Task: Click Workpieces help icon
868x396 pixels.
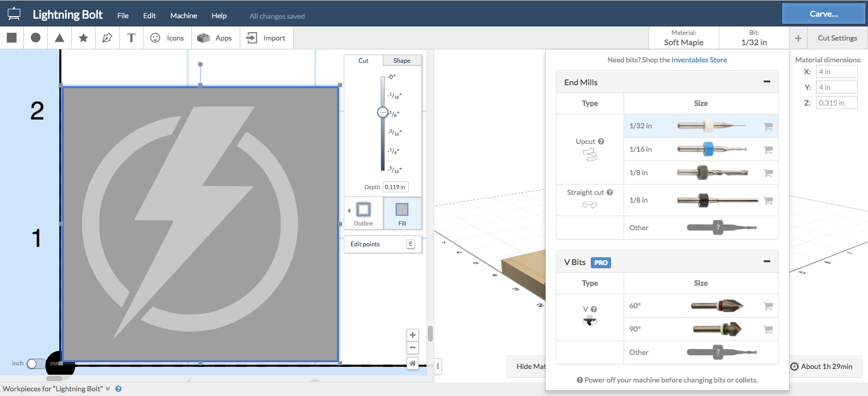Action: (x=119, y=389)
